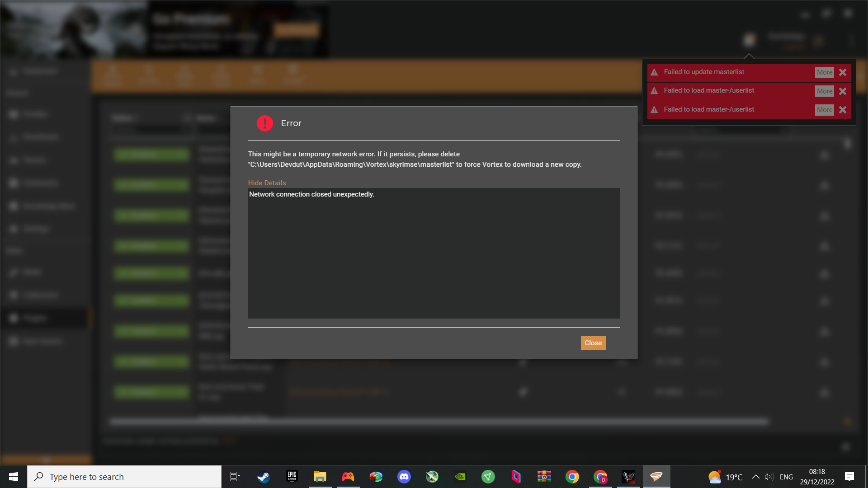Open the Action Center from the system tray

849,476
